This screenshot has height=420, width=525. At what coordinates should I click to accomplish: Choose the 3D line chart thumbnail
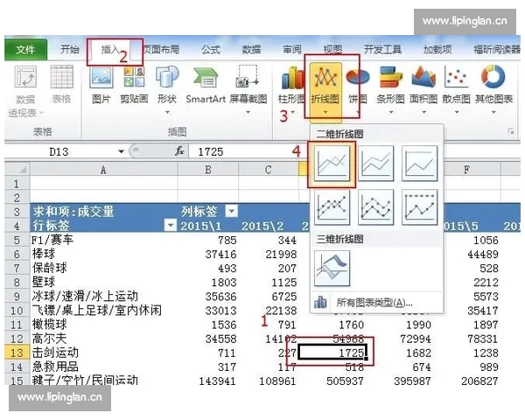[x=332, y=269]
